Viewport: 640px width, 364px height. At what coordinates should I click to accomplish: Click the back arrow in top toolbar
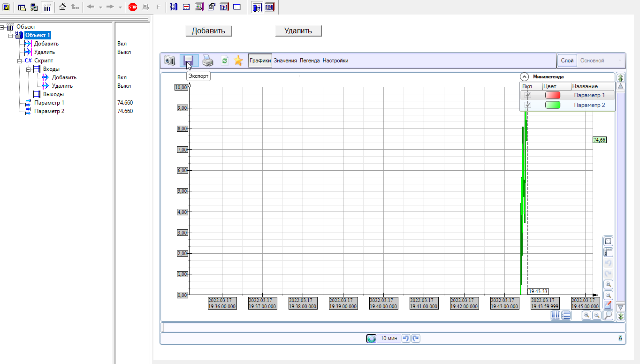click(x=91, y=7)
